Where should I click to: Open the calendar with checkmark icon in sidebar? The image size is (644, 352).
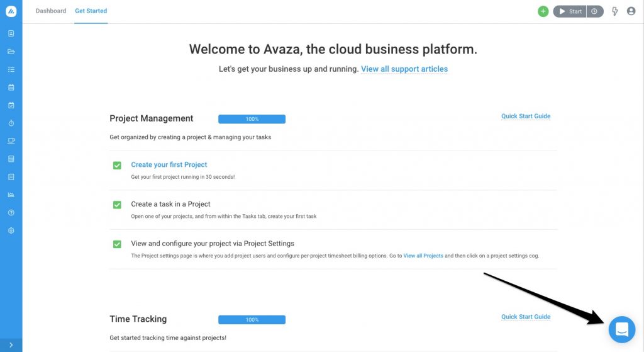point(11,105)
